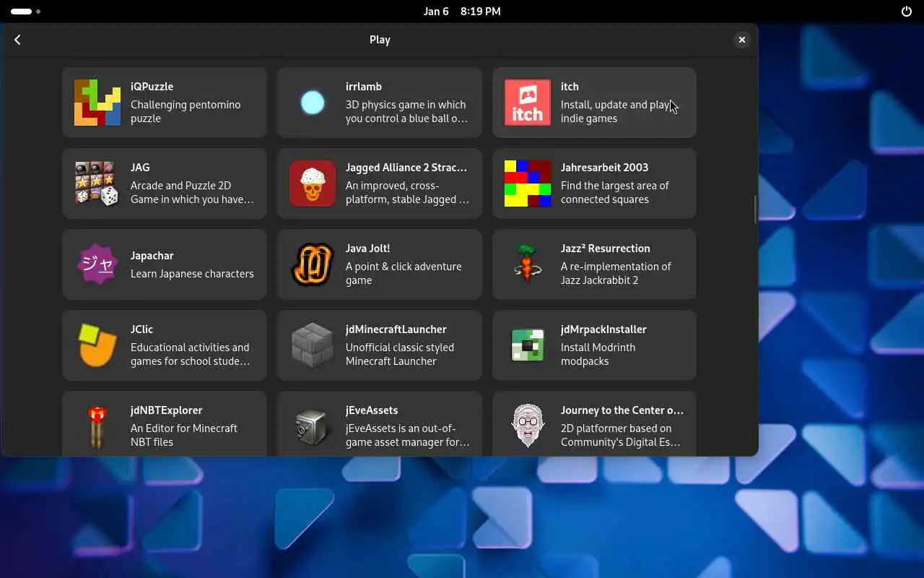Click the jdMrpackInstaller green pixel icon
This screenshot has width=924, height=578.
click(527, 345)
